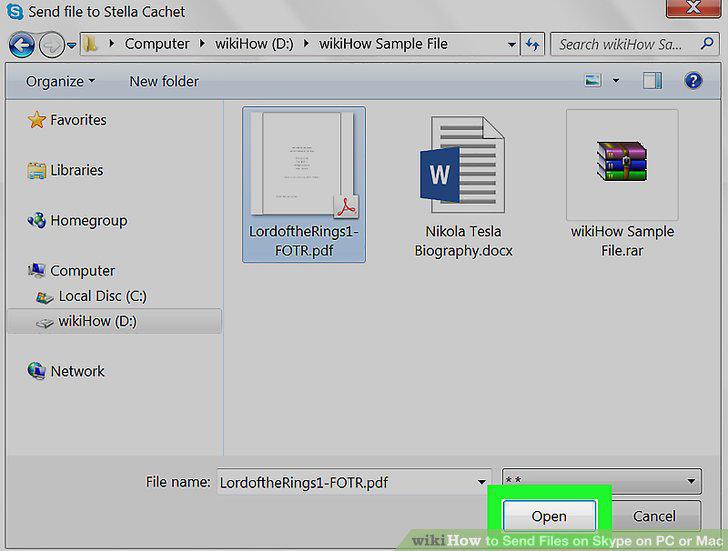Click the Refresh icon beside address bar
This screenshot has height=551, width=728.
pyautogui.click(x=533, y=45)
